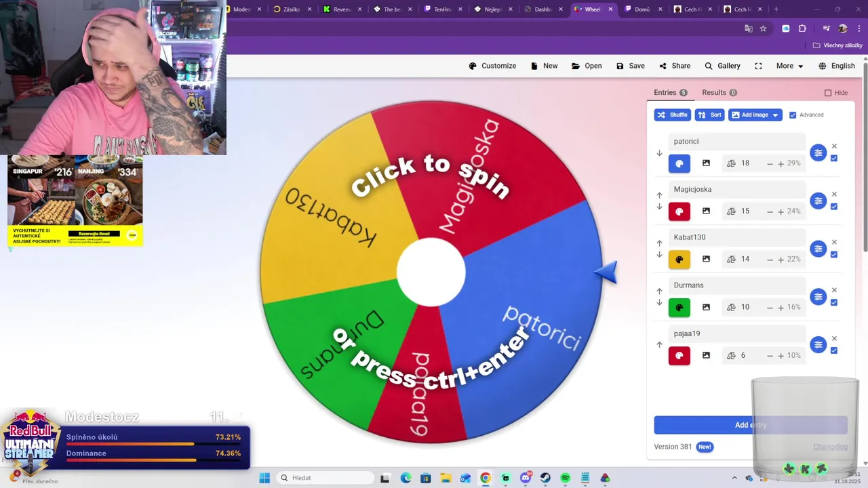868x488 pixels.
Task: Disable the patorici entry checkbox
Action: pos(834,159)
